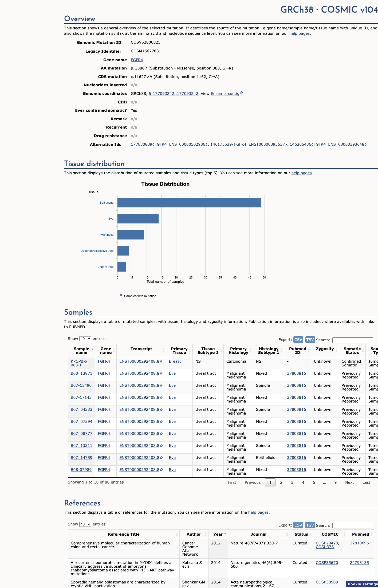The image size is (378, 588).
Task: Go to page 3 of samples
Action: point(292,482)
